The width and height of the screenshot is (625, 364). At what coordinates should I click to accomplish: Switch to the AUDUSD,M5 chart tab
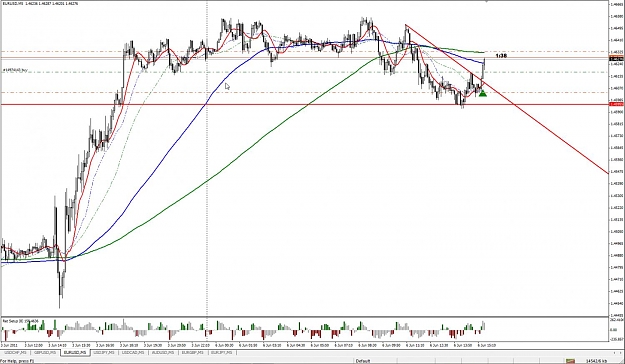pos(163,353)
